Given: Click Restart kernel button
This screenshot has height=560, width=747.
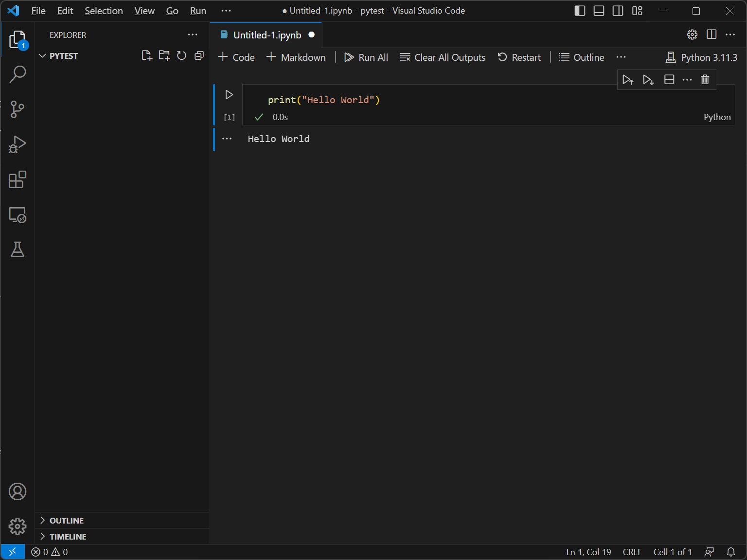Looking at the screenshot, I should click(519, 57).
